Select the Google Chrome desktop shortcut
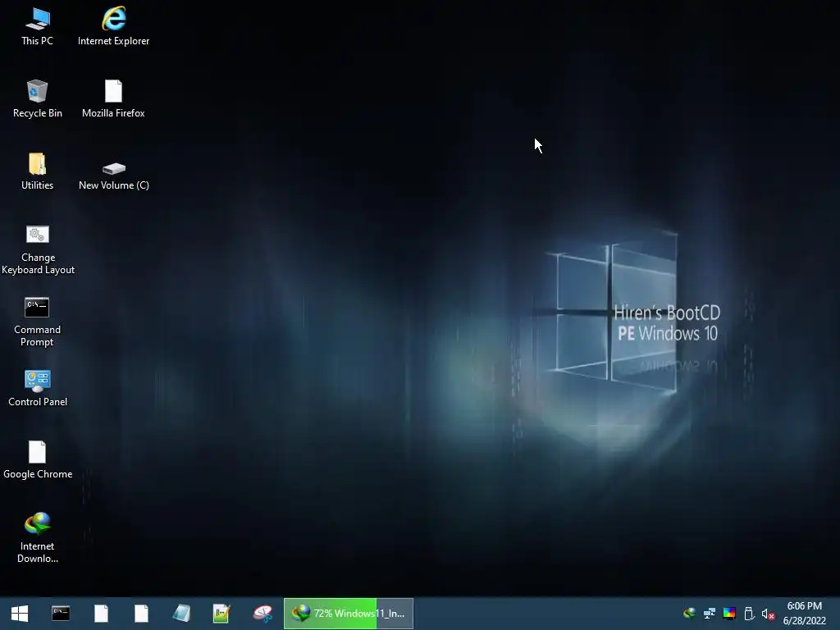This screenshot has height=630, width=840. click(x=38, y=459)
